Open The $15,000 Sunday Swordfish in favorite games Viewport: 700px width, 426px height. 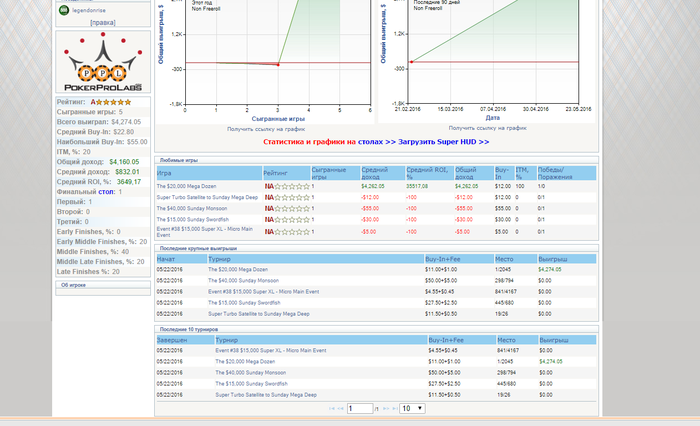pos(193,220)
